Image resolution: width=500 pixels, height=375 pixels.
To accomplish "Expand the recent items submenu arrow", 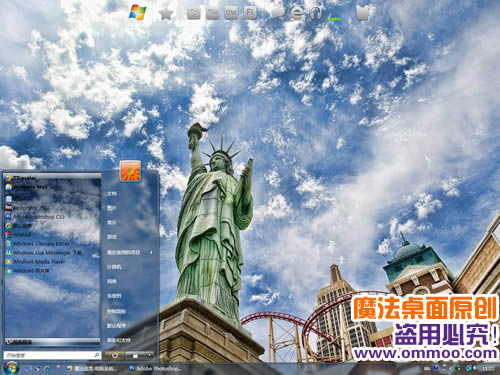I will [151, 252].
